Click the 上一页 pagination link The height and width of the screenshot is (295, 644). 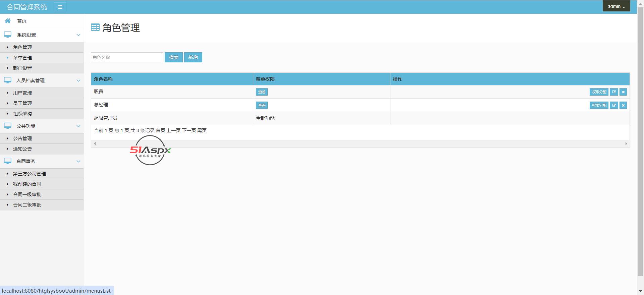point(174,130)
